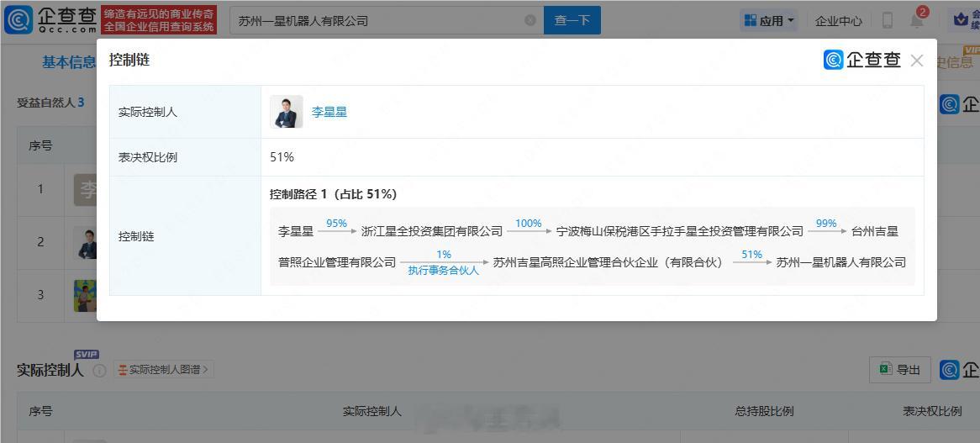Click the Qcc.com logo in header
The image size is (980, 443).
pos(50,20)
